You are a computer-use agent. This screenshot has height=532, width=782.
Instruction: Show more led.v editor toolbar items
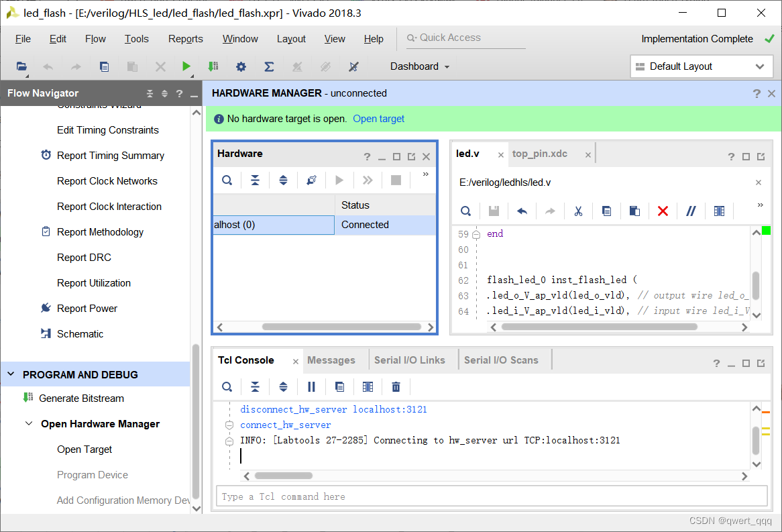(760, 205)
